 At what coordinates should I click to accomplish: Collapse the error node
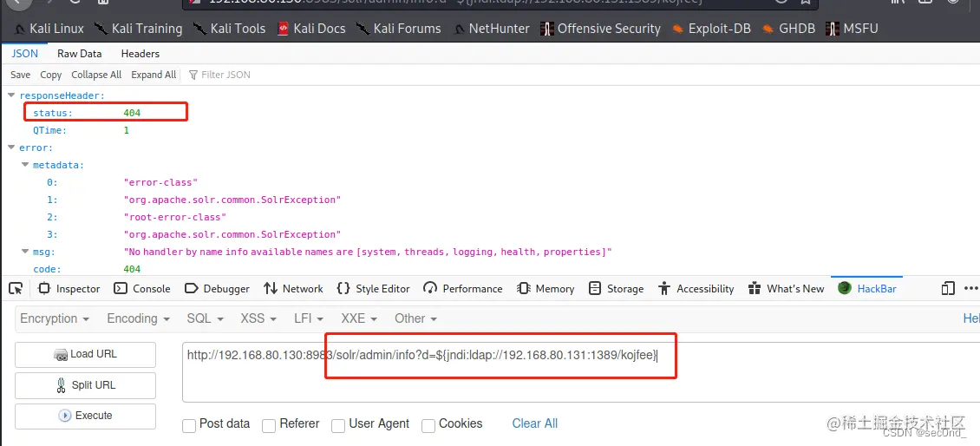(x=11, y=148)
